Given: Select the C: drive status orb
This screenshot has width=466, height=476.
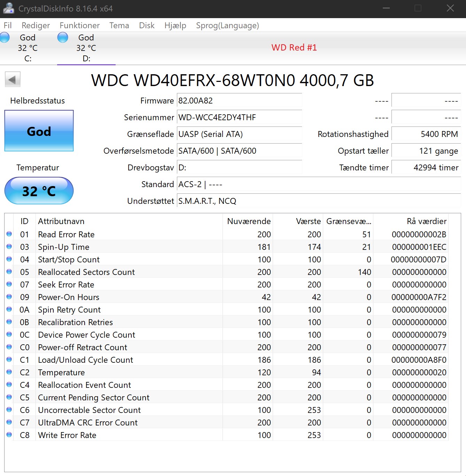Looking at the screenshot, I should coord(5,37).
